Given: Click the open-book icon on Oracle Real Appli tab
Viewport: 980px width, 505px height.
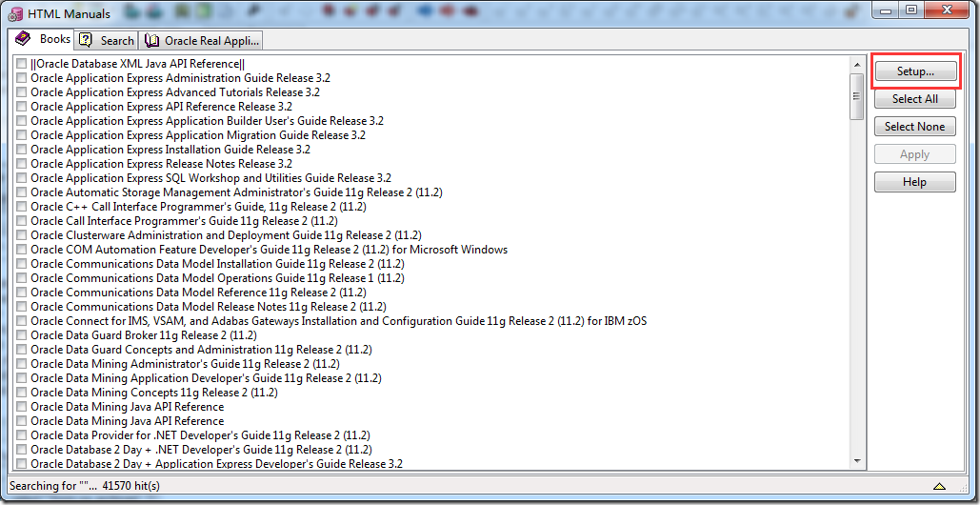Looking at the screenshot, I should pyautogui.click(x=151, y=41).
